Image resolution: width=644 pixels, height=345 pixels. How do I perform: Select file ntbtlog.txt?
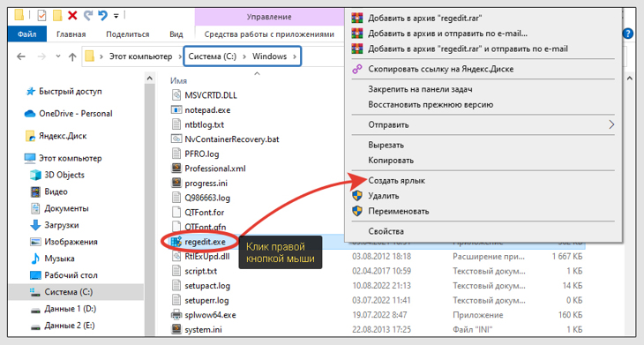(204, 124)
